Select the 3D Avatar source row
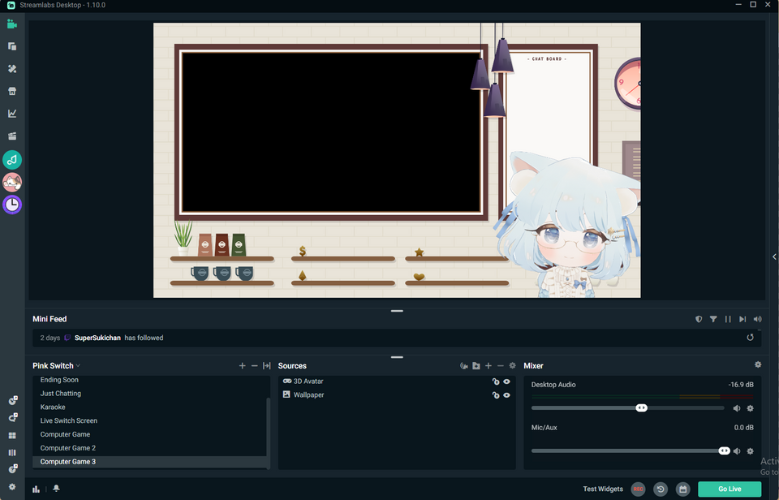Screen dimensions: 779x500 click(396, 381)
